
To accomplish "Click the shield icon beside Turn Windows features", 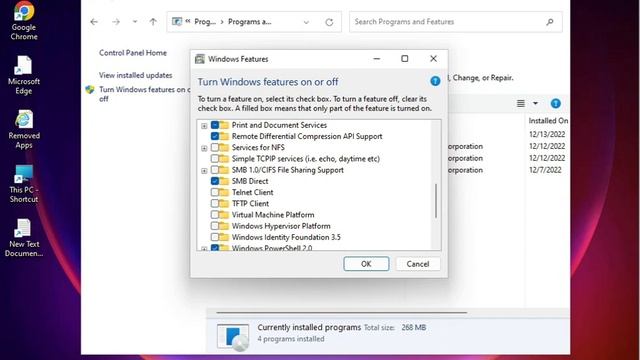I will tap(90, 89).
